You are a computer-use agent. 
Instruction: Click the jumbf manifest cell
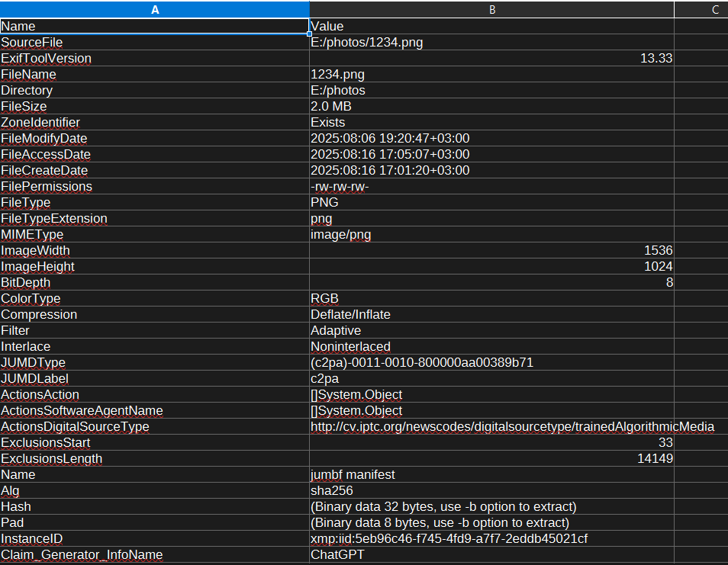tap(353, 475)
